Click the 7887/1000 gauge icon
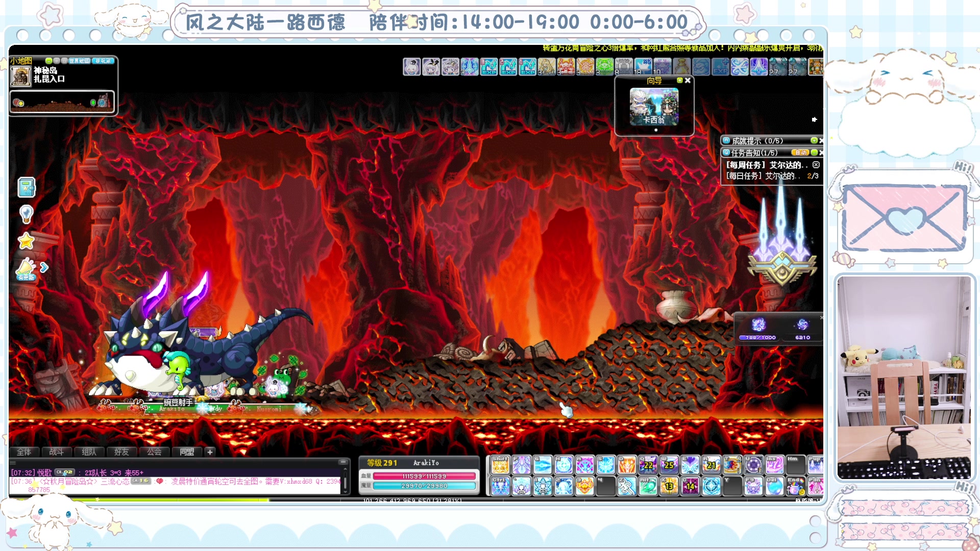This screenshot has height=551, width=980. point(758,324)
